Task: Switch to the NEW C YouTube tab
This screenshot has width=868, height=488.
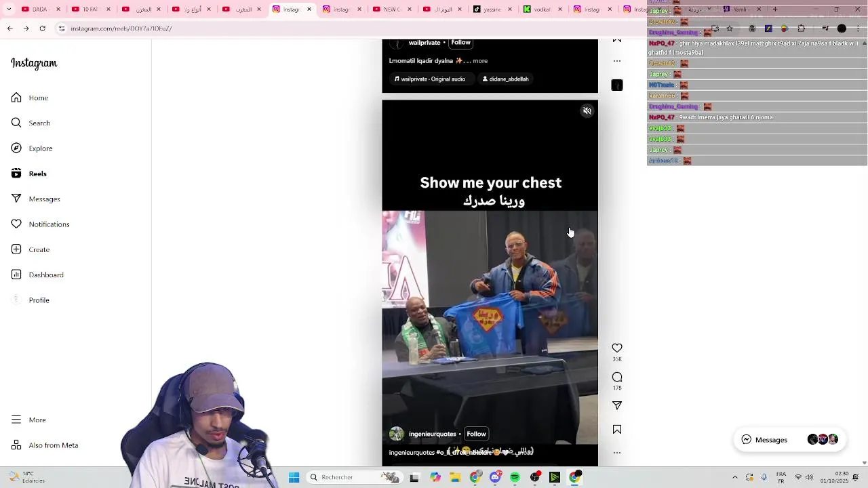Action: (x=393, y=9)
